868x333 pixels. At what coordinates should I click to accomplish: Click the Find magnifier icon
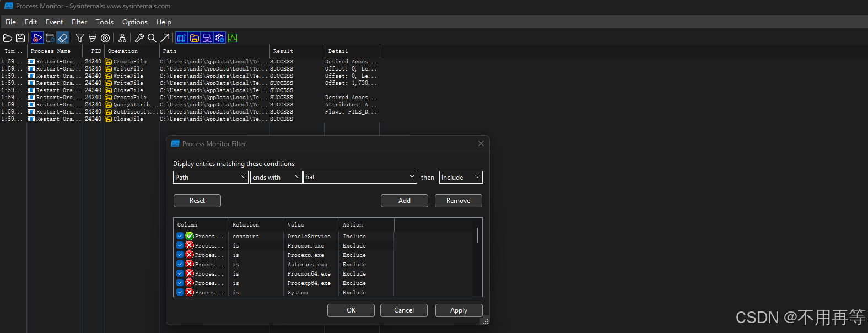[x=152, y=38]
